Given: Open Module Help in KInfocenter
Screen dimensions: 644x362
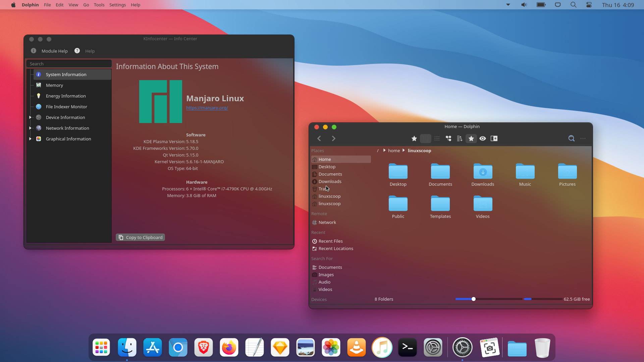Looking at the screenshot, I should click(54, 51).
